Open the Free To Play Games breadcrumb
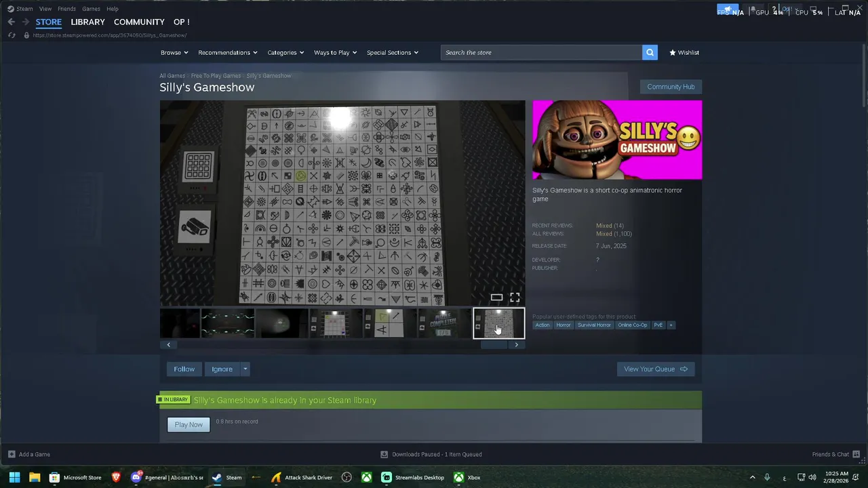The width and height of the screenshot is (868, 488). [x=216, y=76]
